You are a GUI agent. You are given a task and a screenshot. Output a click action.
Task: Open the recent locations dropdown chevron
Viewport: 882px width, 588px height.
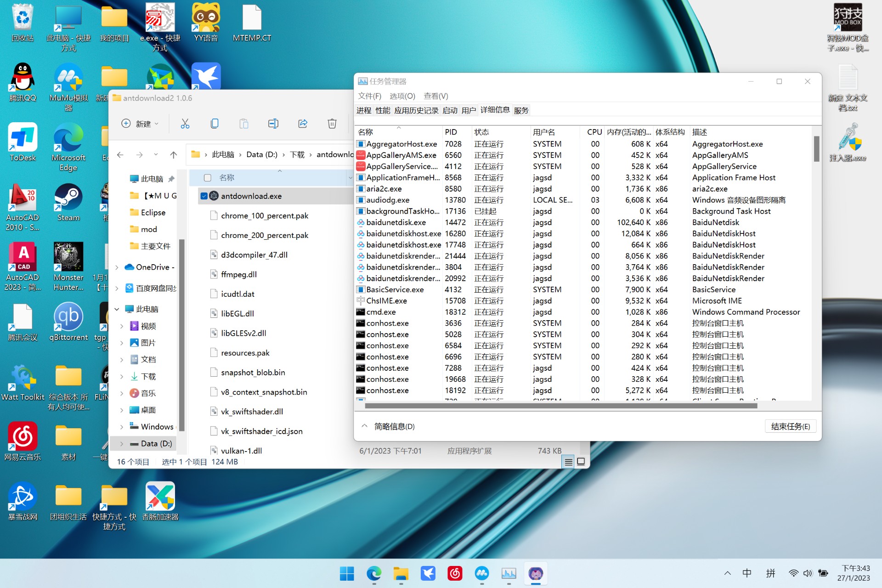click(156, 155)
